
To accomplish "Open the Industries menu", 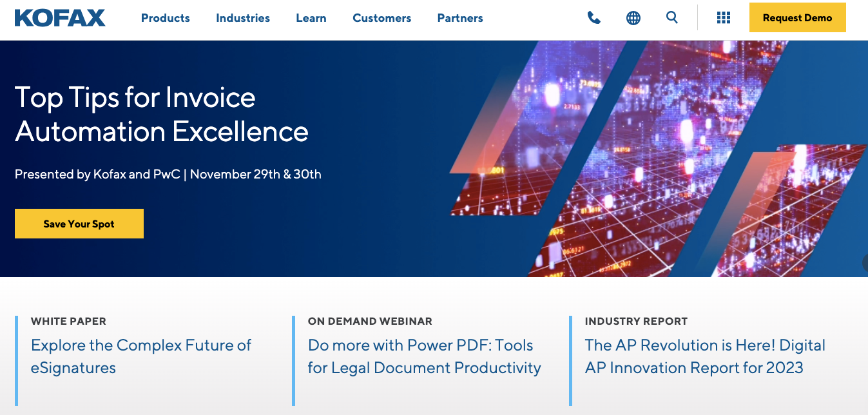I will [243, 18].
